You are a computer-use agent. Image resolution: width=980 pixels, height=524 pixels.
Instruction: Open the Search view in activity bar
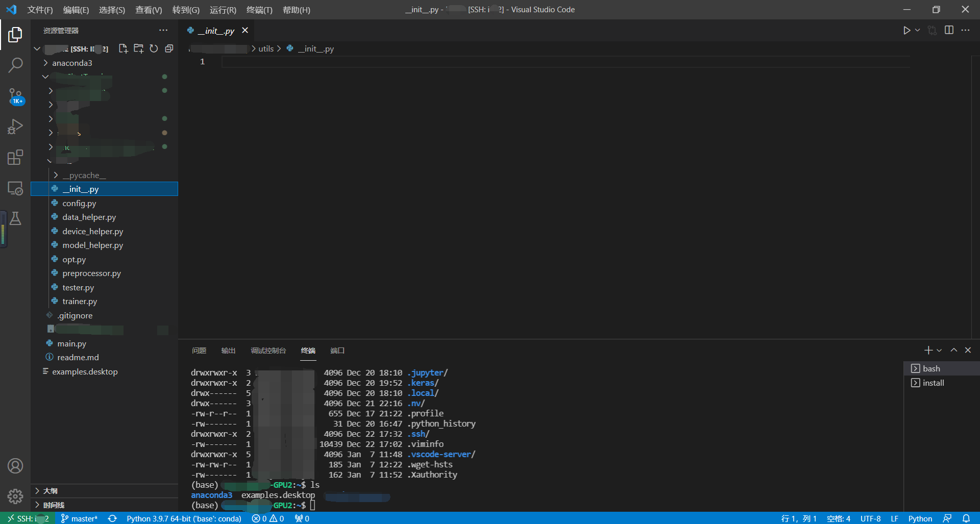pos(15,65)
